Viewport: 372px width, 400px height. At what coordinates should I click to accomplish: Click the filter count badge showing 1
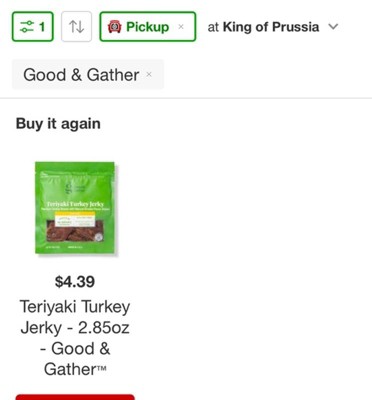42,27
